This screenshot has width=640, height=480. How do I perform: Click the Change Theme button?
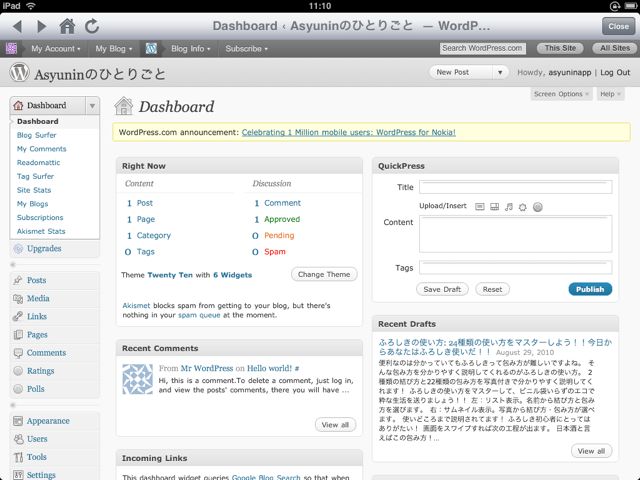pyautogui.click(x=324, y=275)
